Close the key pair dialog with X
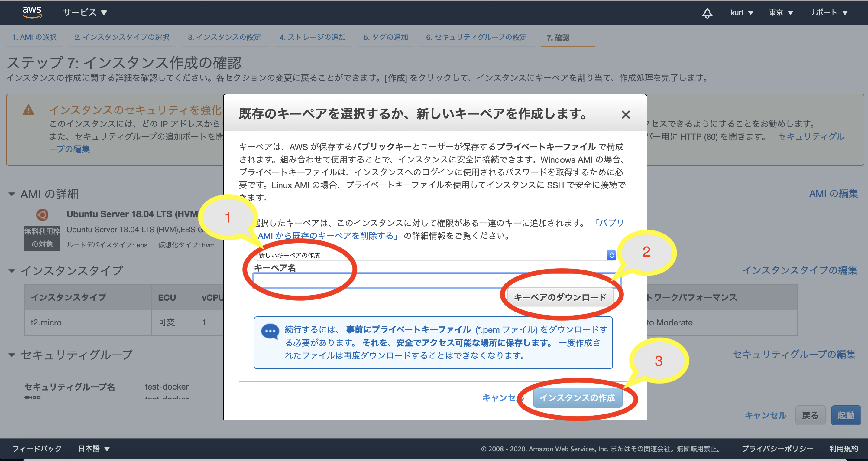Image resolution: width=868 pixels, height=461 pixels. pyautogui.click(x=625, y=115)
